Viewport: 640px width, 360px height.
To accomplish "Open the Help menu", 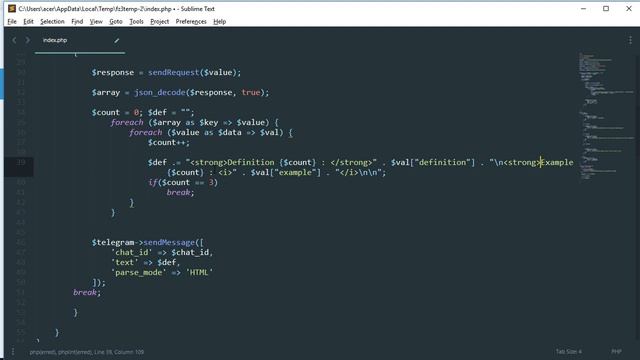I will tap(220, 22).
